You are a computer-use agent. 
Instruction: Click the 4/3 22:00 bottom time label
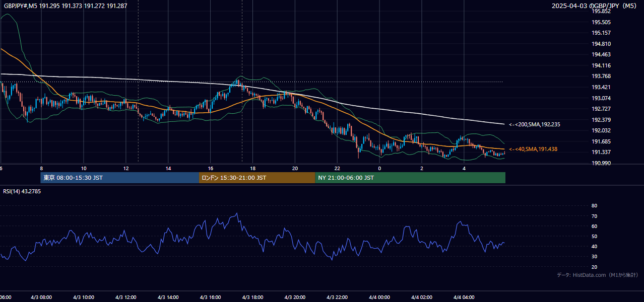[338, 297]
